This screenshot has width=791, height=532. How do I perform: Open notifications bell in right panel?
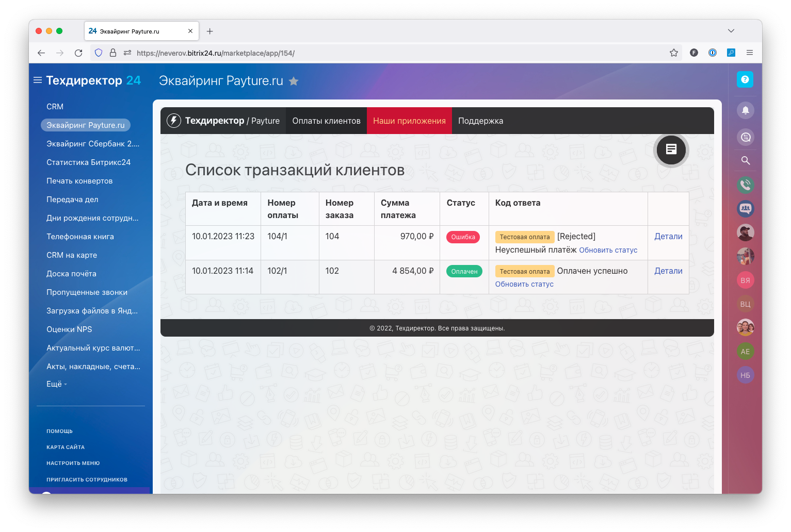[746, 110]
